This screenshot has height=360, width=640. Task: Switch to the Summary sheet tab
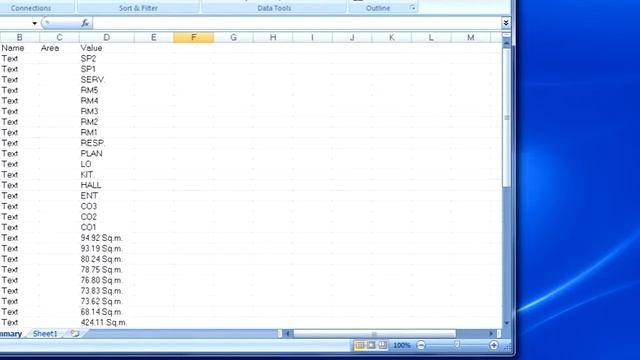click(11, 333)
